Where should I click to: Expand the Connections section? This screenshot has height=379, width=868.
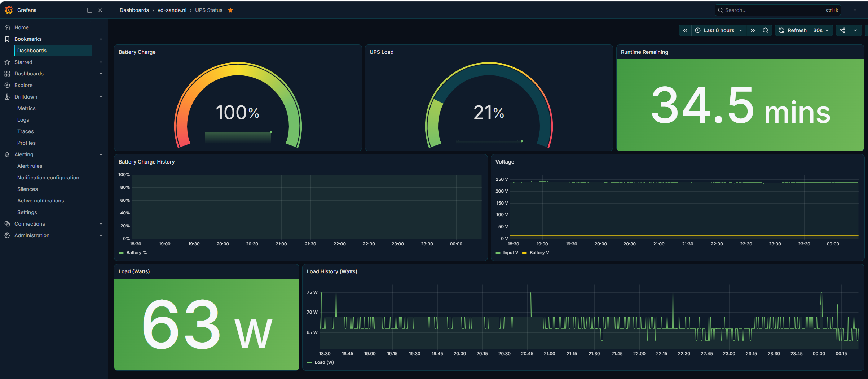[101, 224]
